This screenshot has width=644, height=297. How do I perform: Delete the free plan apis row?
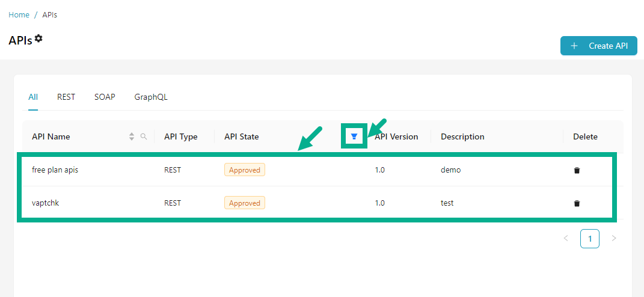[577, 170]
